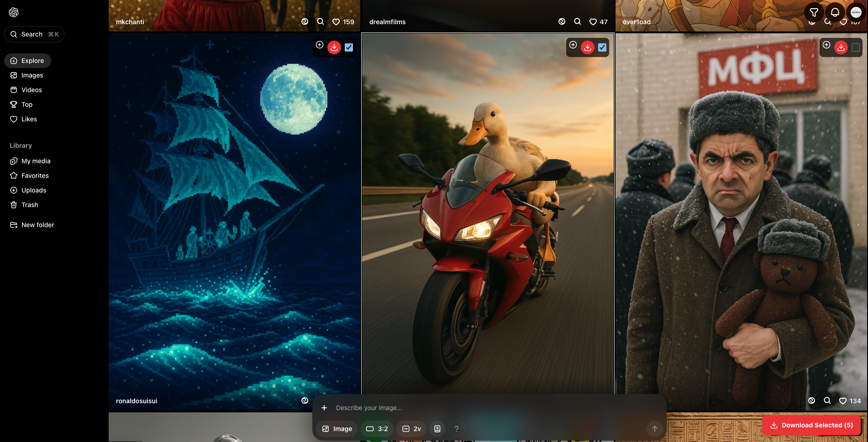The image size is (868, 442).
Task: Go to Videos in the sidebar
Action: coord(32,90)
